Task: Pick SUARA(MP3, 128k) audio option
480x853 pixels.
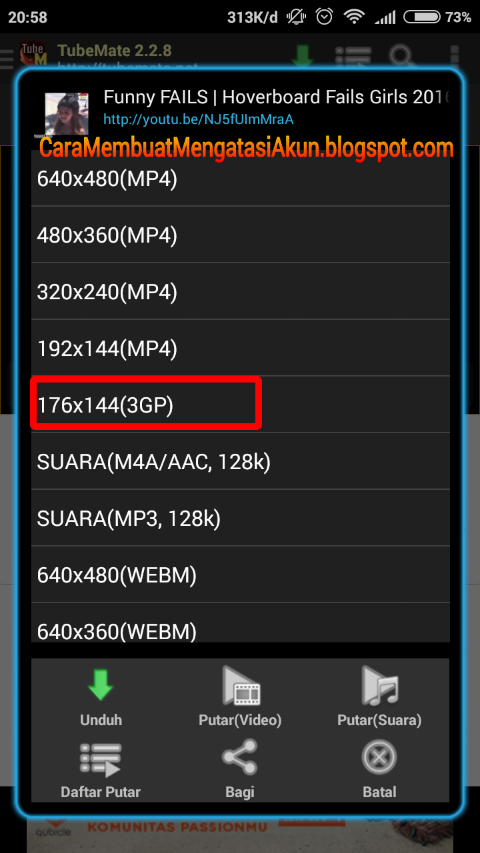Action: pos(240,518)
